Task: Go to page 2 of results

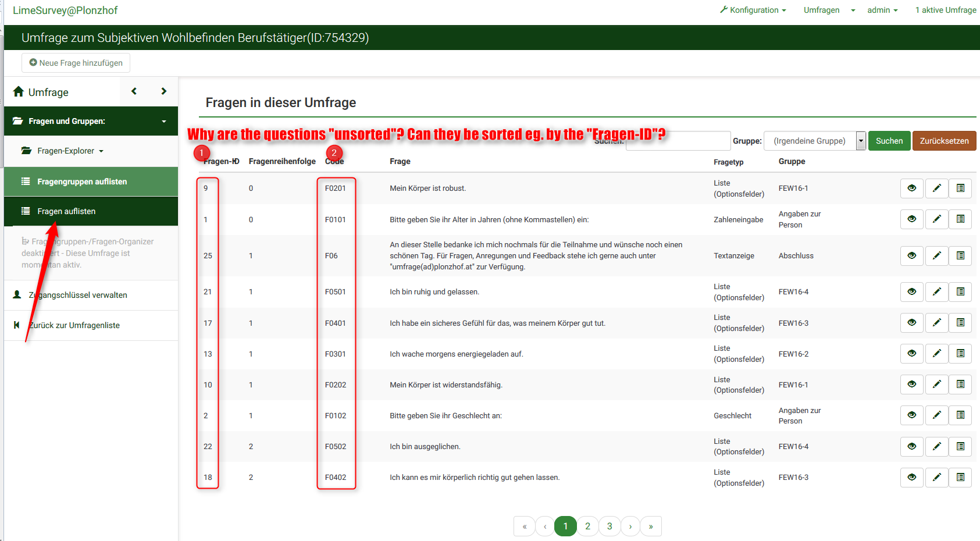Action: pyautogui.click(x=587, y=526)
